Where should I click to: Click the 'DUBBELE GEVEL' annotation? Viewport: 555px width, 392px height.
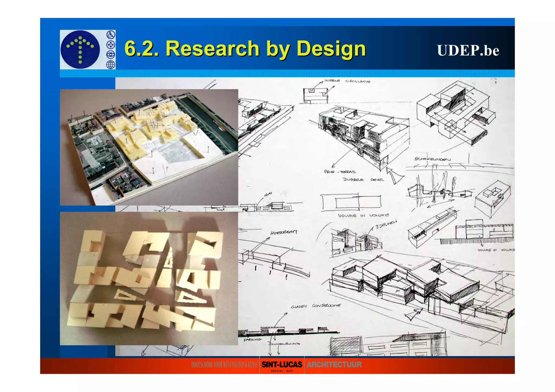point(363,179)
